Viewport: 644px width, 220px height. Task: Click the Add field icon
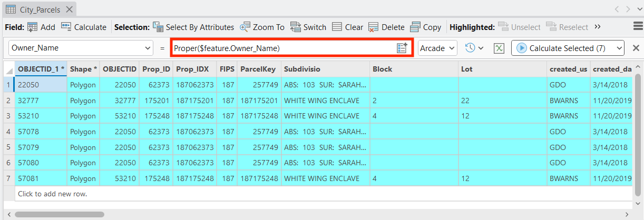tap(33, 27)
